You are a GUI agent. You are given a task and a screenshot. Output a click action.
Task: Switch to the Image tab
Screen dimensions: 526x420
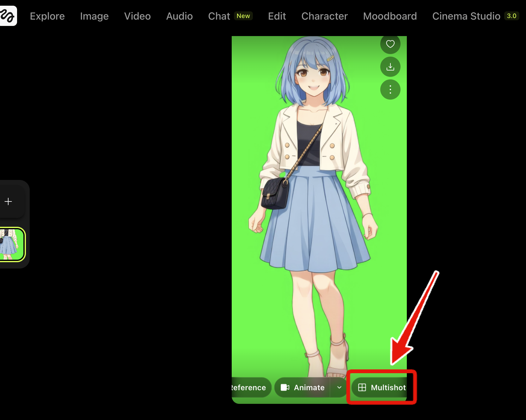pyautogui.click(x=94, y=16)
